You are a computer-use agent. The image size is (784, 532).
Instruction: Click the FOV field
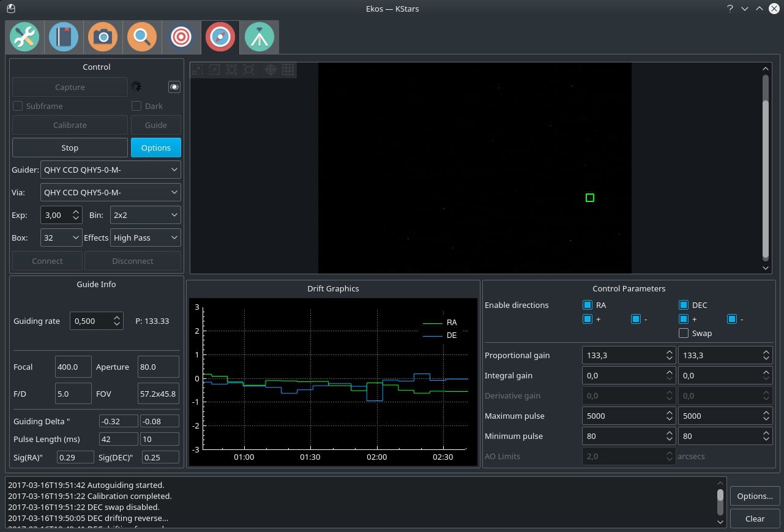159,394
